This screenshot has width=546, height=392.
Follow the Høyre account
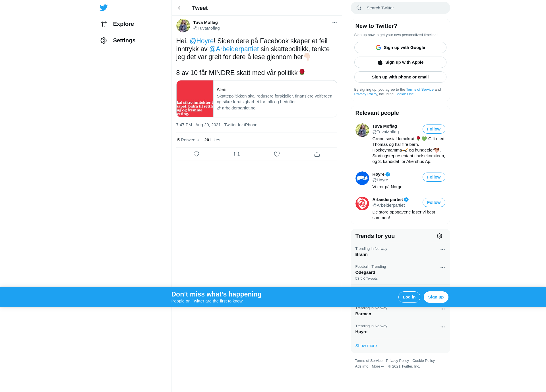point(434,177)
